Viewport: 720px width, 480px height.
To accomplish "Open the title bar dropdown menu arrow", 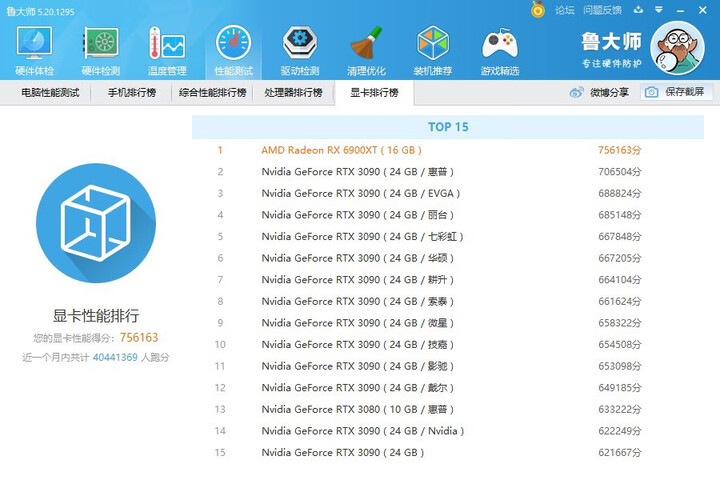I will coord(659,10).
